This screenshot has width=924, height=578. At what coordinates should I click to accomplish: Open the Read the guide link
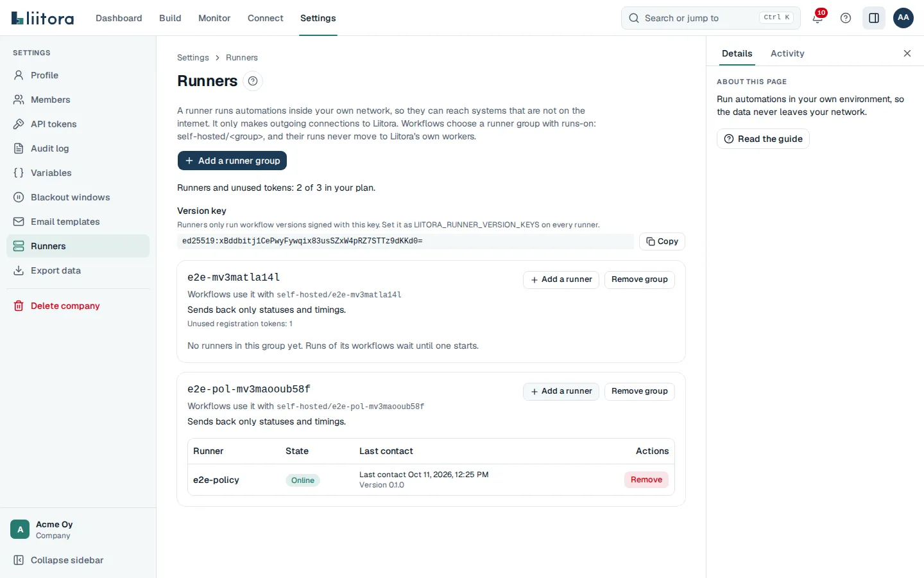tap(763, 139)
